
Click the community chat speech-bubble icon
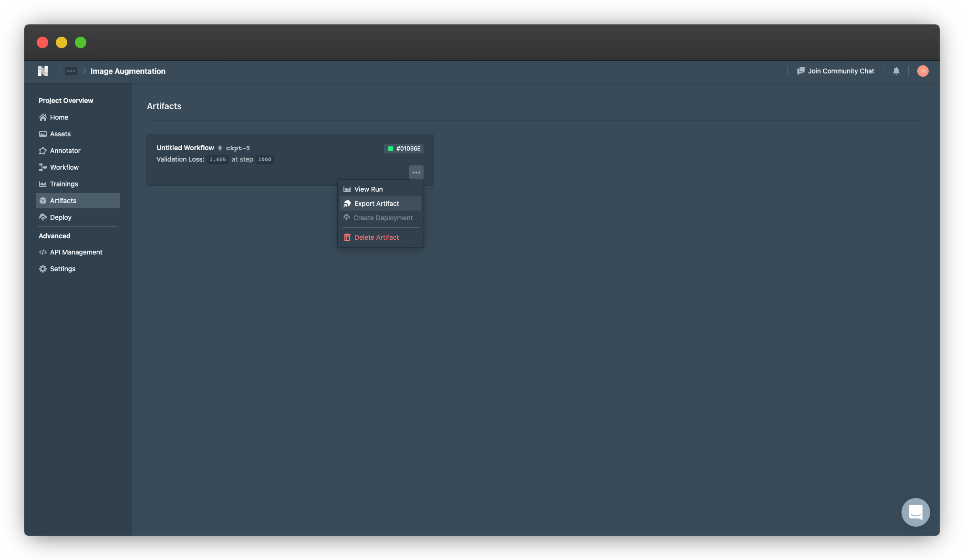click(x=801, y=71)
